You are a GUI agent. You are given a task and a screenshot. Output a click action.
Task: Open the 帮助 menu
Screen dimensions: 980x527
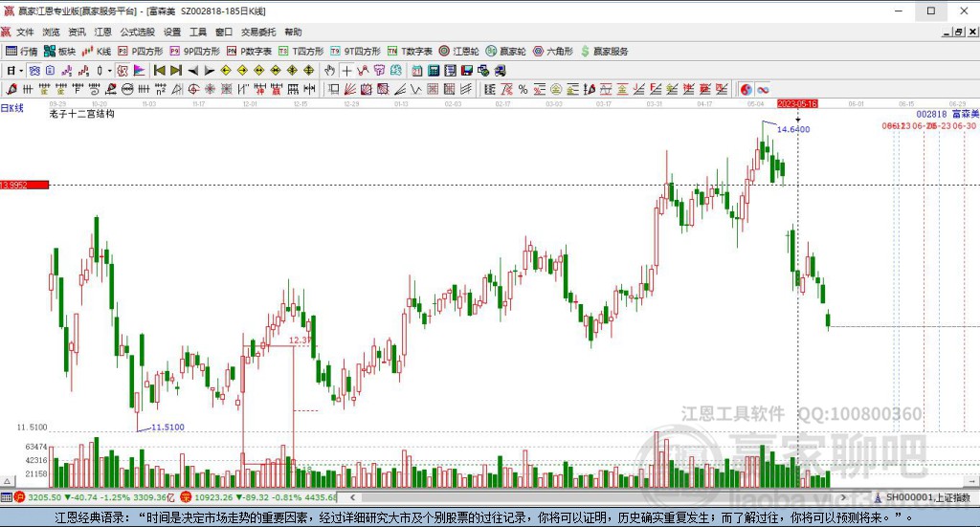point(293,32)
